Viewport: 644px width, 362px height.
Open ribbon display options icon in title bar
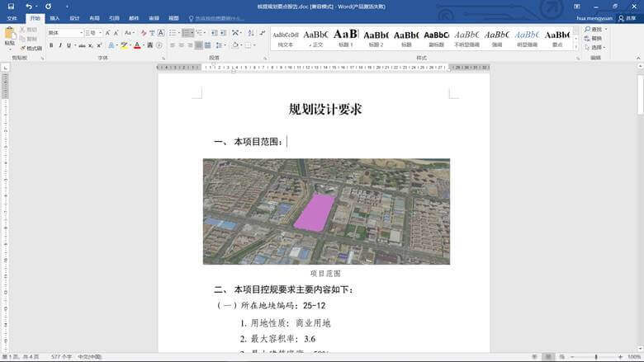[576, 6]
